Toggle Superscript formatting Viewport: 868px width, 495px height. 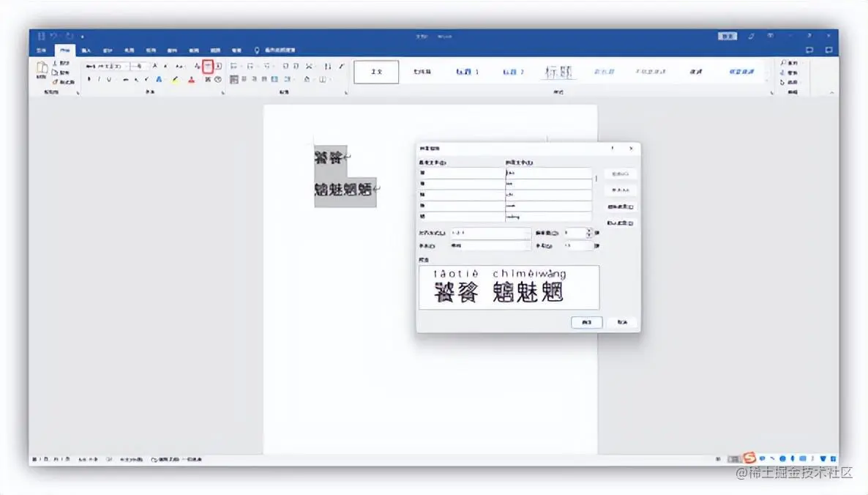[x=146, y=79]
